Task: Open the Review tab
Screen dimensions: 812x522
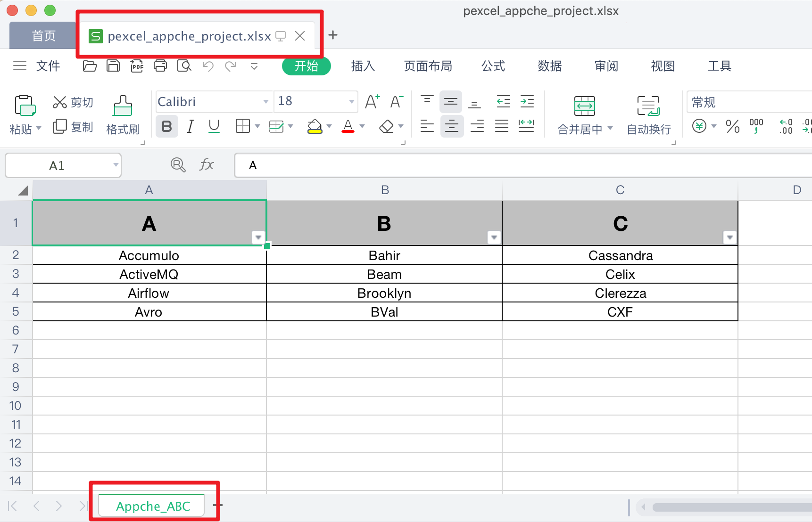Action: click(606, 66)
